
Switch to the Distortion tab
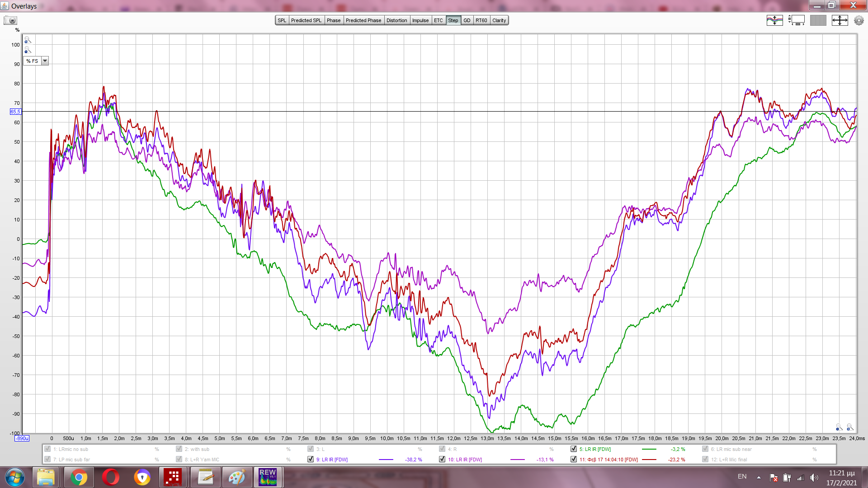click(x=397, y=20)
